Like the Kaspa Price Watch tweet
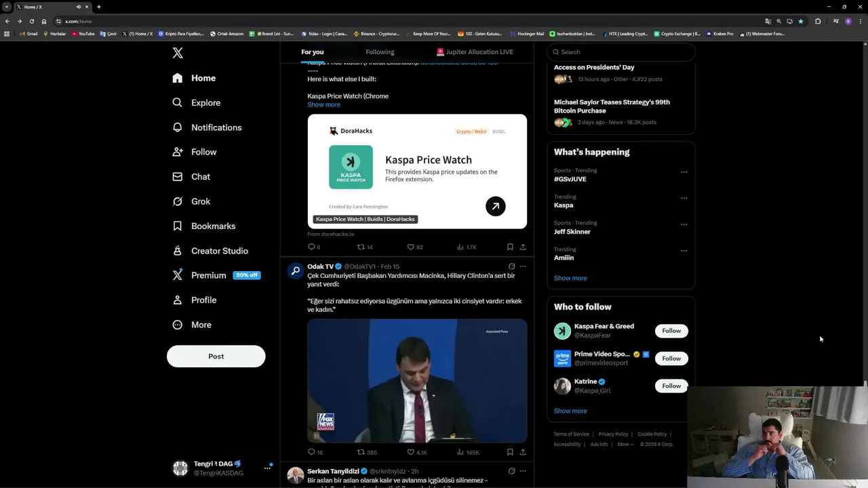Screen dimensions: 868x488 point(414,247)
